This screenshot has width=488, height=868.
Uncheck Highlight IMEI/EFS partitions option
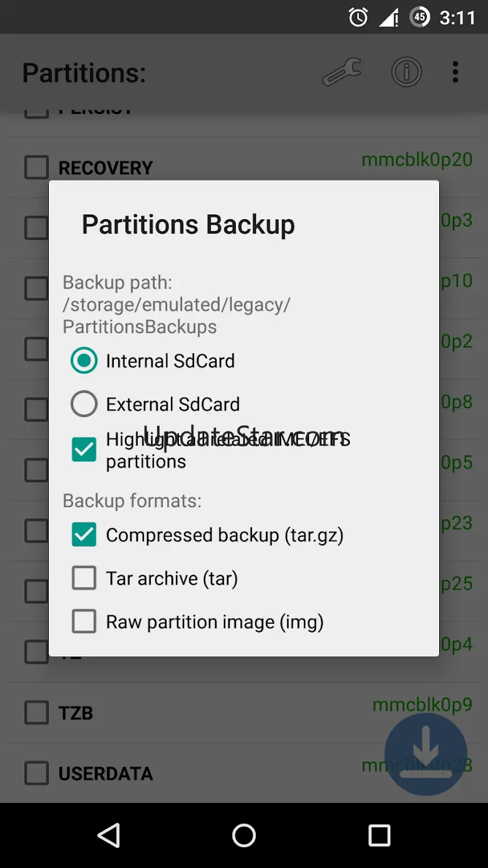coord(84,450)
